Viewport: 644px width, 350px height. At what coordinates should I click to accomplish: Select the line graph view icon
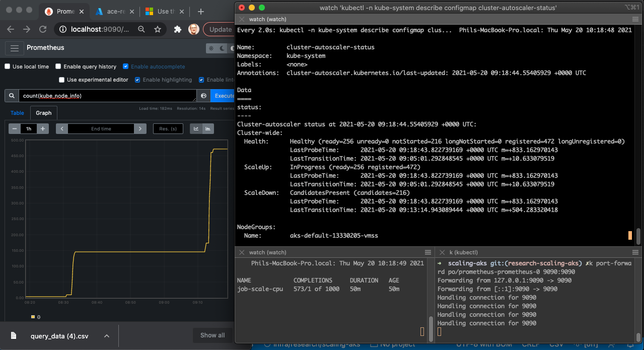click(196, 128)
